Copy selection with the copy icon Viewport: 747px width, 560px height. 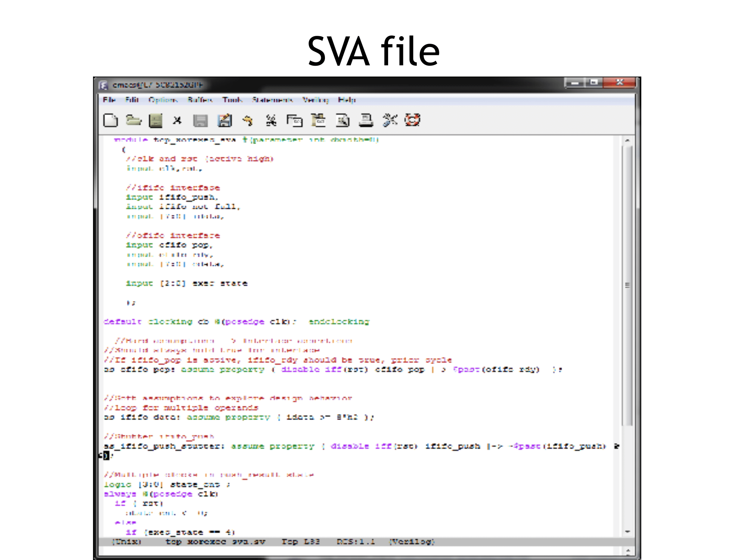click(x=294, y=121)
